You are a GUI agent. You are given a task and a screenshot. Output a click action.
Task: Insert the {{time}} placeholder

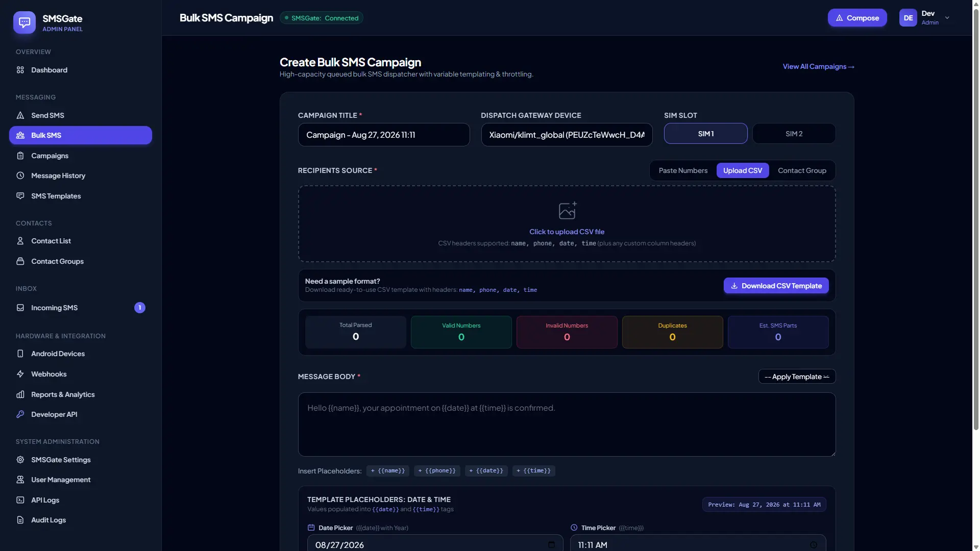pyautogui.click(x=533, y=470)
